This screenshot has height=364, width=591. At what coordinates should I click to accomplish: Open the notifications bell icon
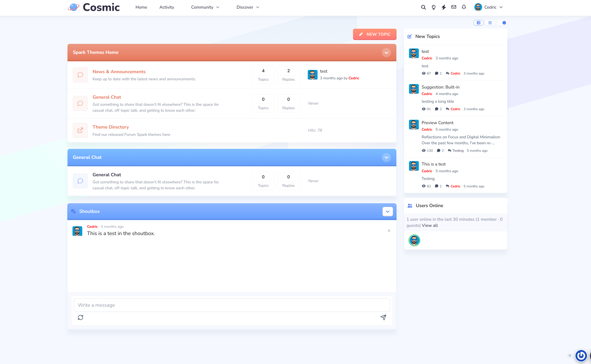pyautogui.click(x=464, y=7)
